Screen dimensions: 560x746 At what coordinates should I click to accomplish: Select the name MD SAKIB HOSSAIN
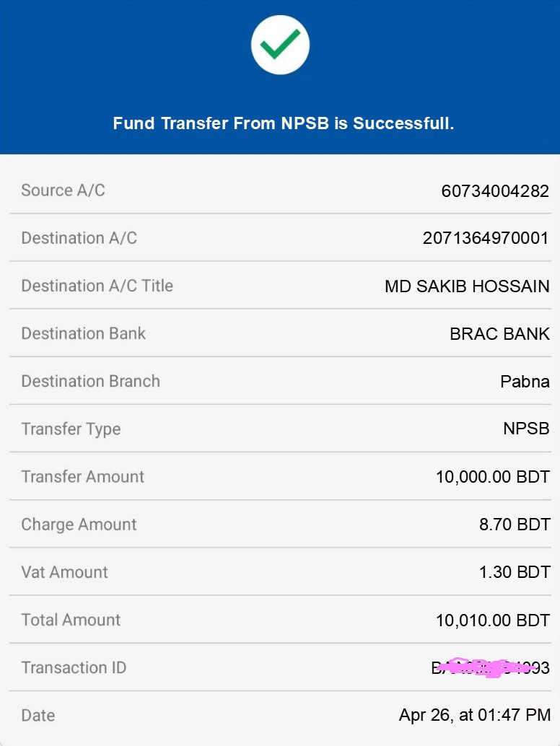coord(467,286)
